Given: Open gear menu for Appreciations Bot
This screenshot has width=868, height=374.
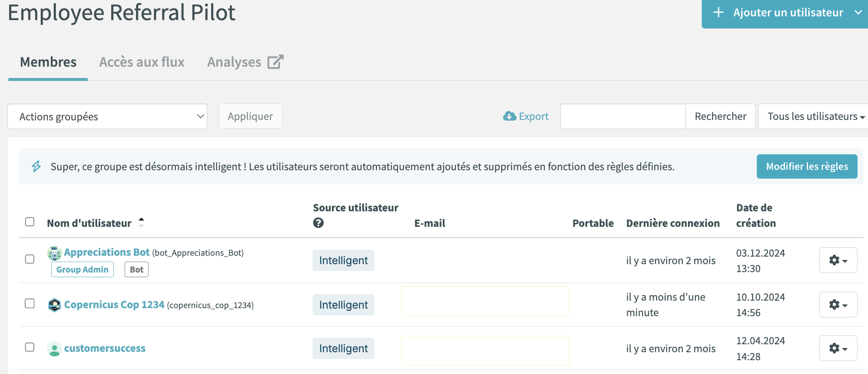Looking at the screenshot, I should [x=838, y=260].
